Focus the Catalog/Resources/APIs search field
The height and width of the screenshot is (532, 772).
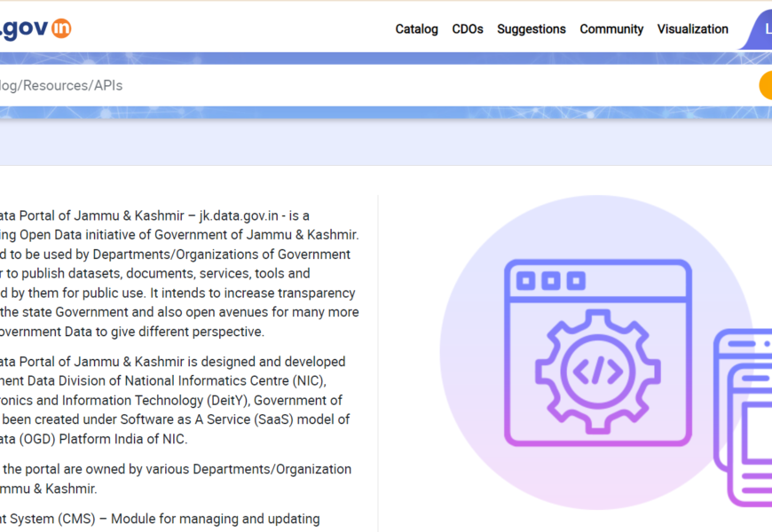point(355,85)
